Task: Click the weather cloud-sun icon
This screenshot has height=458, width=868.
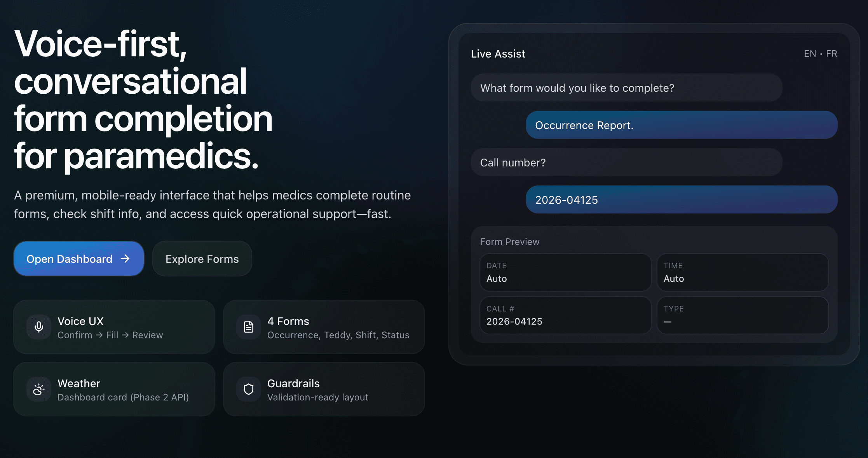Action: click(39, 389)
